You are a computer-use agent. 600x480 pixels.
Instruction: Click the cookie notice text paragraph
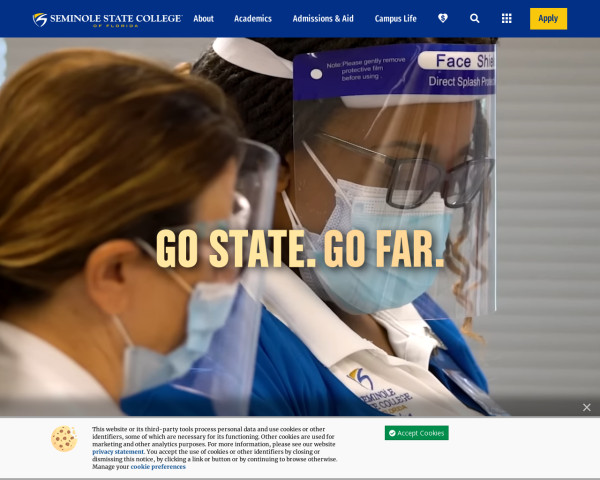214,448
